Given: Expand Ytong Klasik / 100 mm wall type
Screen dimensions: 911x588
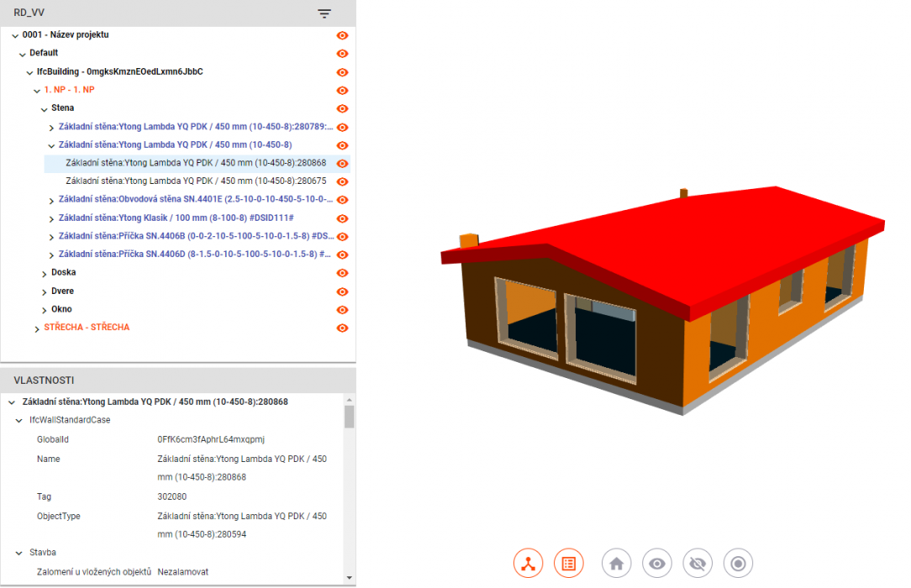Looking at the screenshot, I should click(51, 219).
